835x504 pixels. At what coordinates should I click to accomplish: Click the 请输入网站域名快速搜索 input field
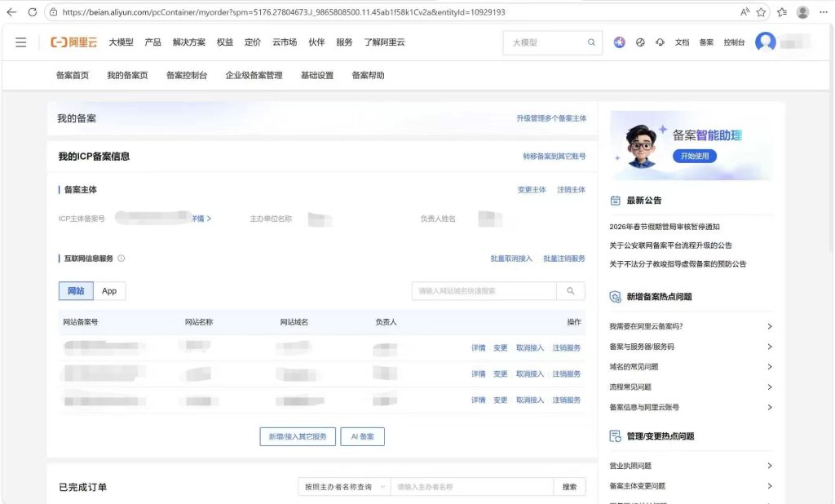click(x=484, y=291)
